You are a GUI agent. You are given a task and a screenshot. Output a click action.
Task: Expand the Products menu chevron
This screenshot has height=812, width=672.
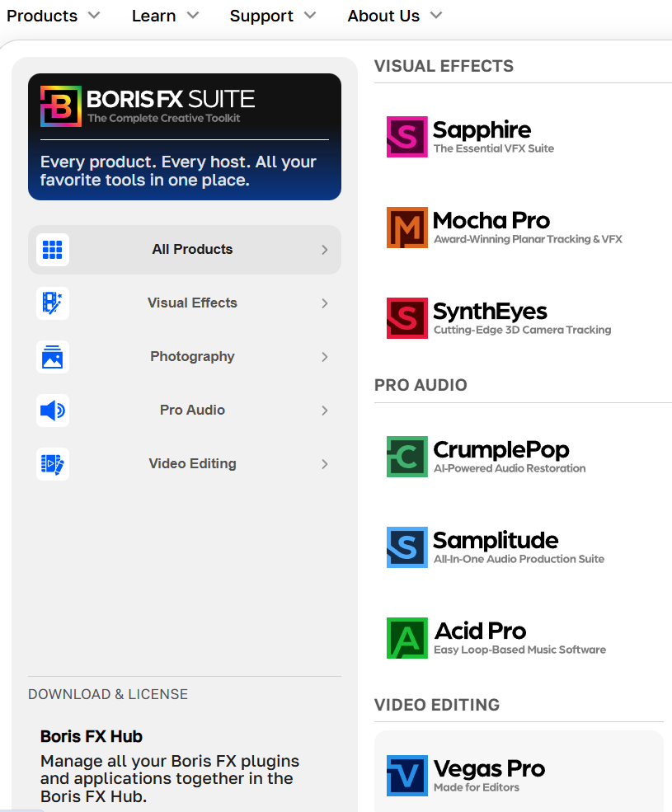(94, 16)
